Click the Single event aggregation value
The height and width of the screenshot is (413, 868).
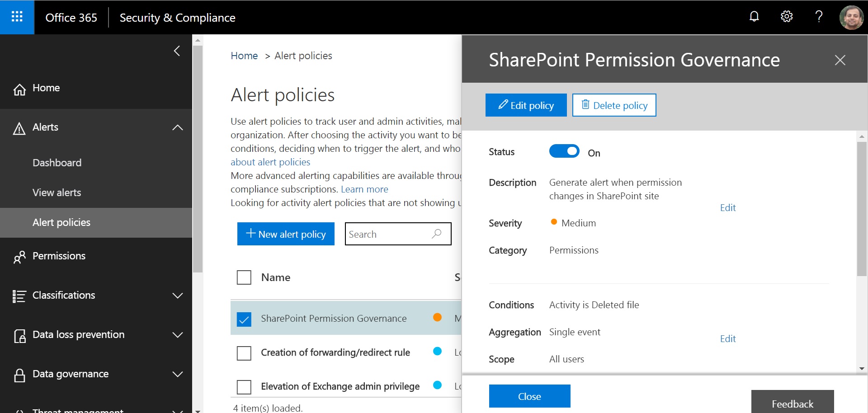575,332
